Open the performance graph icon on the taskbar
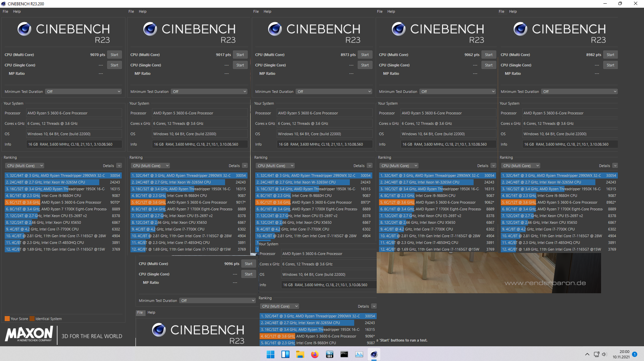This screenshot has height=361, width=644. pos(359,354)
